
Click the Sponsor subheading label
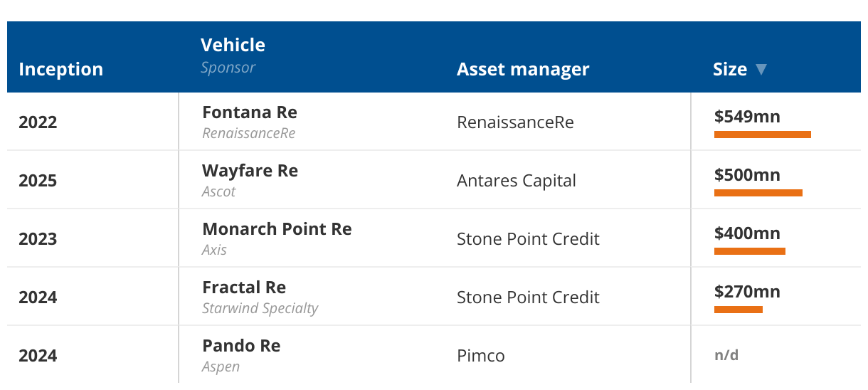(228, 68)
